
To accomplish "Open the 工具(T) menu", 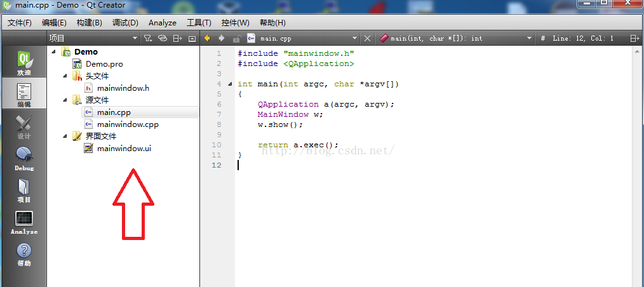I will (199, 23).
